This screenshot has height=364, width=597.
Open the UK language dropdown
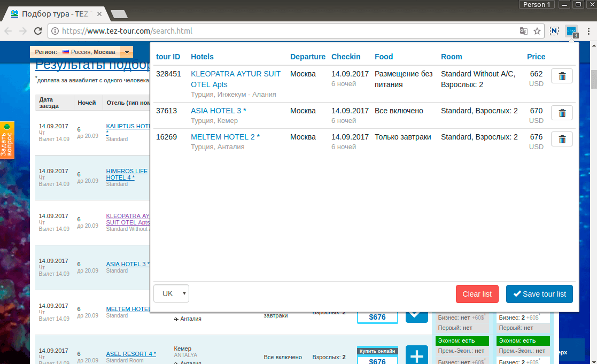pos(172,293)
